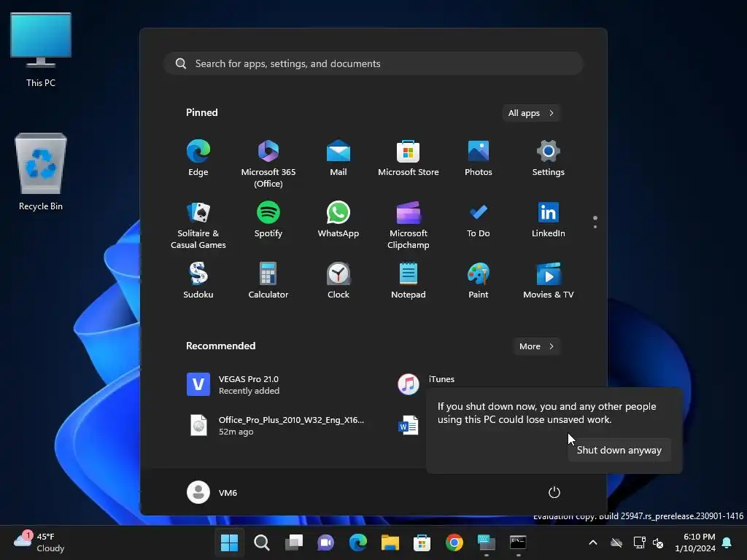The image size is (747, 560).
Task: Expand All apps list
Action: tap(531, 113)
